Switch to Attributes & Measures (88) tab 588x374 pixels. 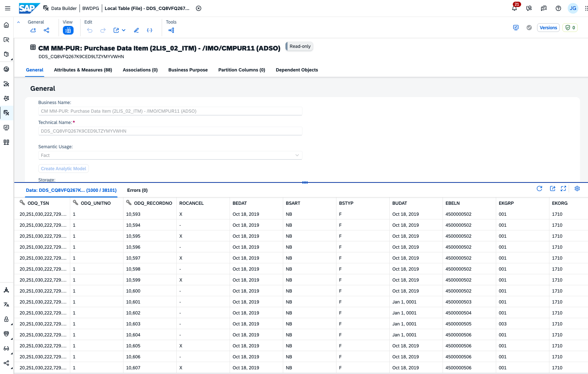(x=83, y=70)
